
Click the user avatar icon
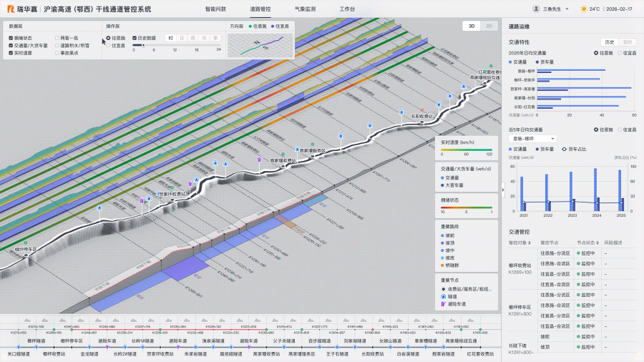536,9
